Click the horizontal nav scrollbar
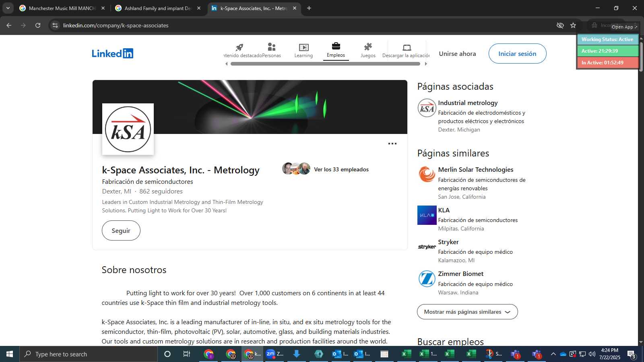Screen dimensions: 644x362 (x=325, y=64)
